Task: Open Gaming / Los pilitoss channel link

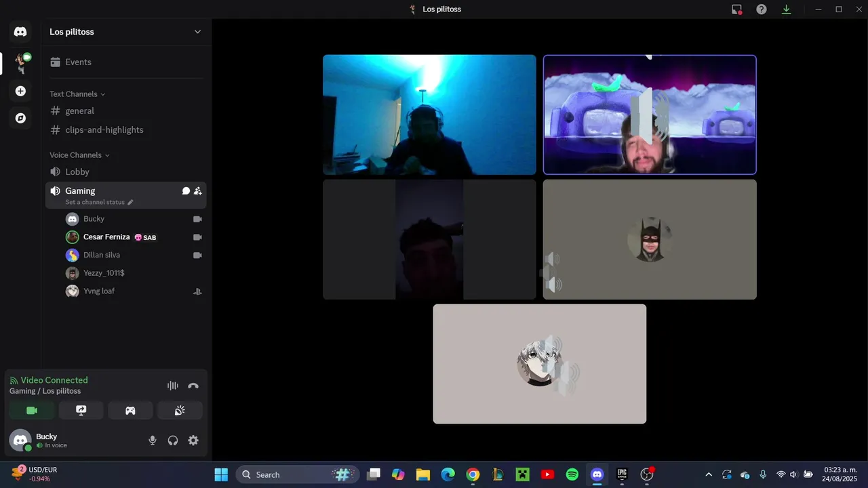Action: (45, 391)
